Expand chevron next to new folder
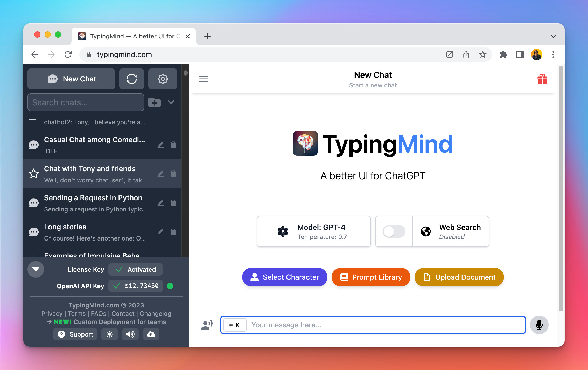 click(171, 102)
